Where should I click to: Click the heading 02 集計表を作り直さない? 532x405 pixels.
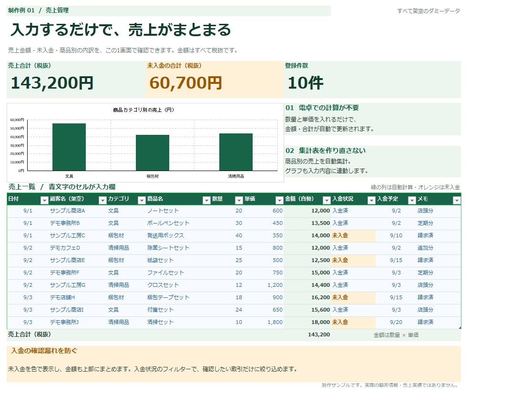(326, 151)
